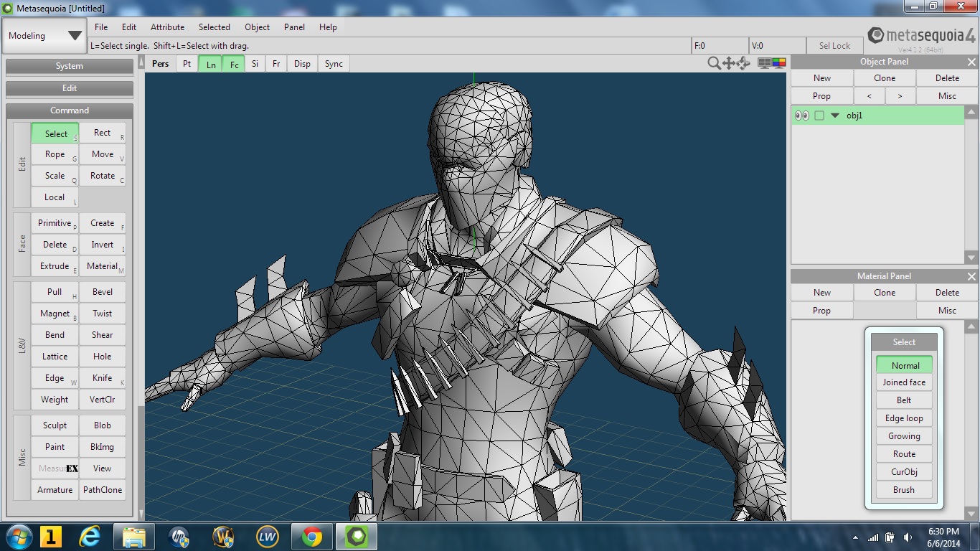Viewport: 980px width, 551px height.
Task: Toggle Si simple display button
Action: 255,64
